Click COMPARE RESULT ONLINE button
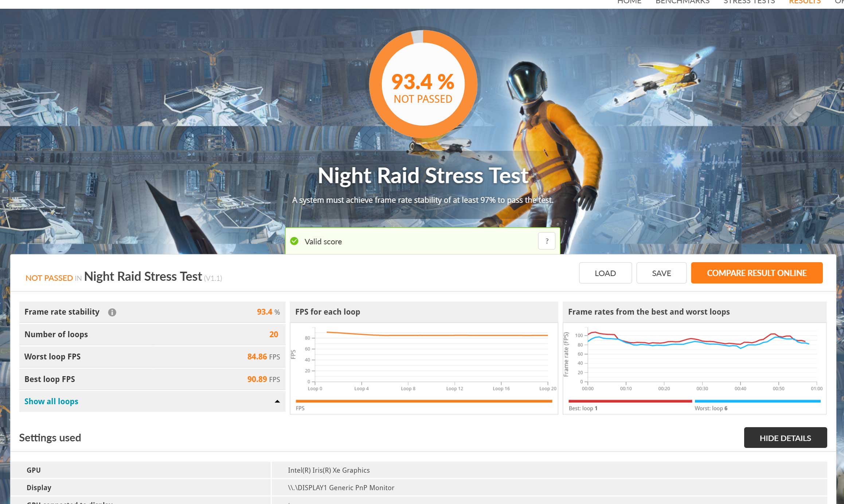844x504 pixels. click(x=757, y=273)
